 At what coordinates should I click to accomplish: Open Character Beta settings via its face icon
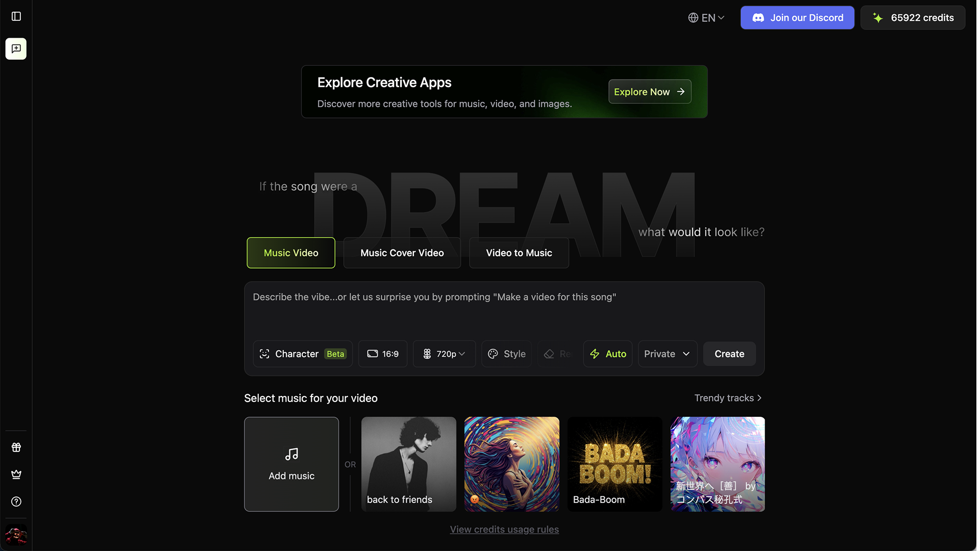point(264,354)
